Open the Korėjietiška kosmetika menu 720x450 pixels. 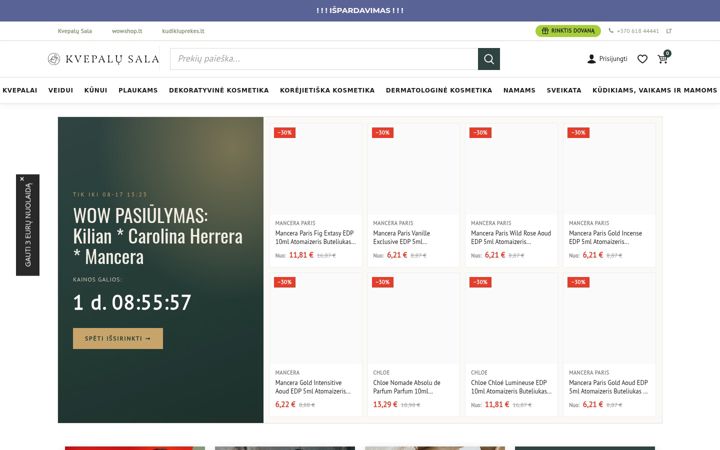click(327, 90)
